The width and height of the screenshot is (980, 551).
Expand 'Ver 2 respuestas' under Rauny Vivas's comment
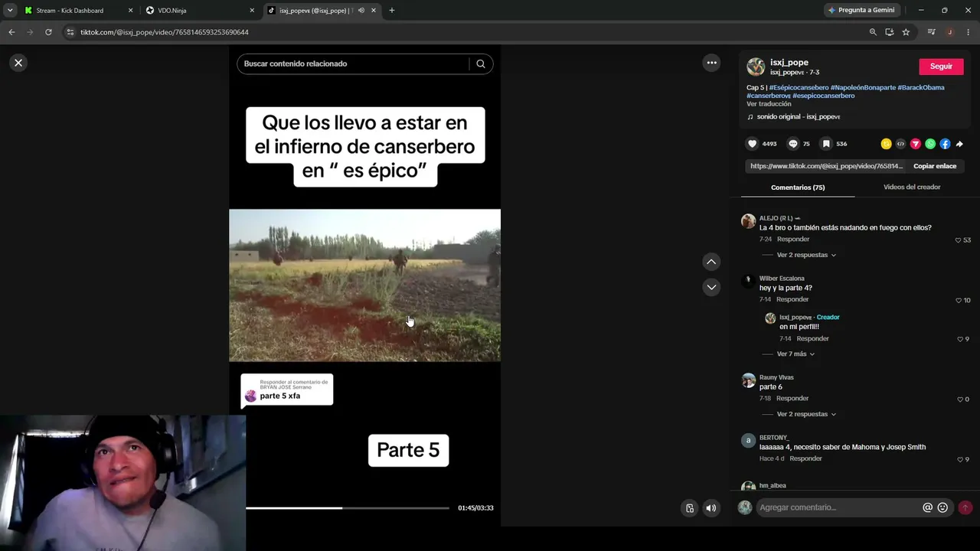(x=806, y=414)
